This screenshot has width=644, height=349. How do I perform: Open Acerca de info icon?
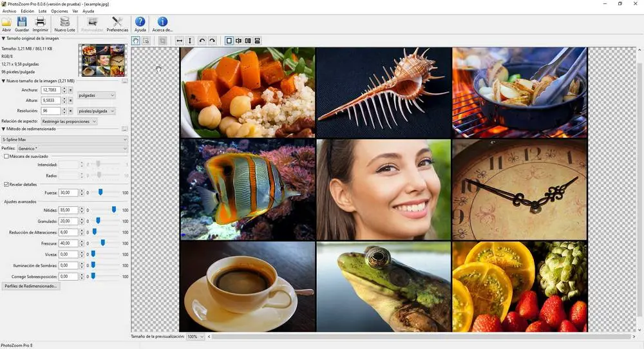162,22
